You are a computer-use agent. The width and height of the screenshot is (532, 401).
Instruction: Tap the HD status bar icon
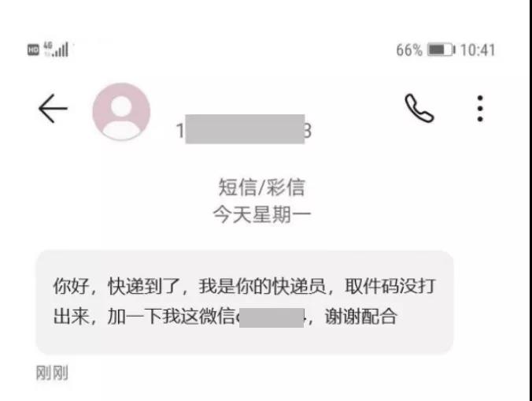(33, 50)
